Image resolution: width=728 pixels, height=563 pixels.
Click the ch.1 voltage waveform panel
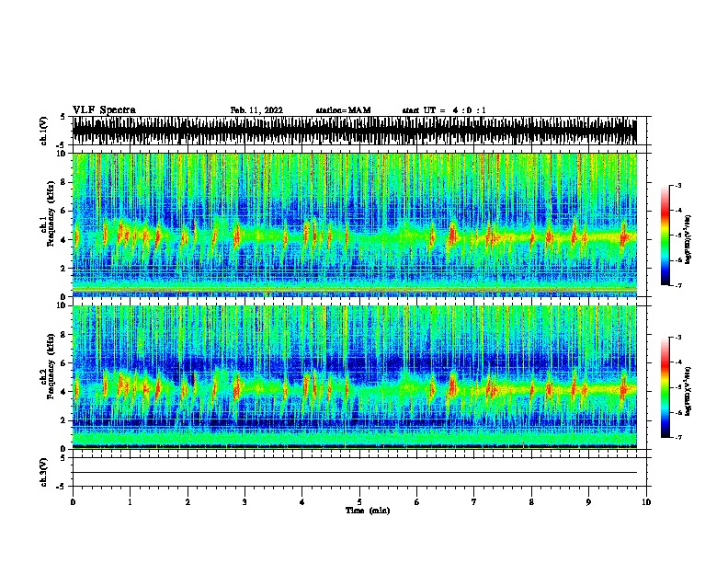(354, 131)
